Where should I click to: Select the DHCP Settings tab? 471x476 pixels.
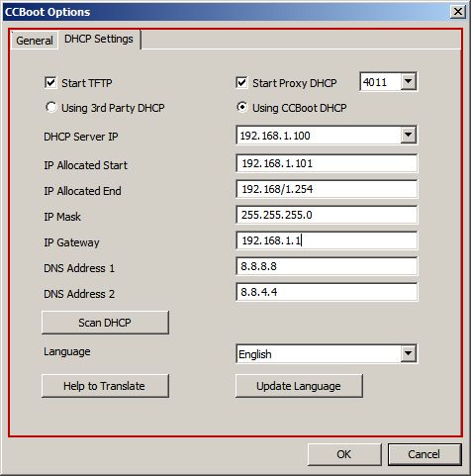pyautogui.click(x=99, y=39)
